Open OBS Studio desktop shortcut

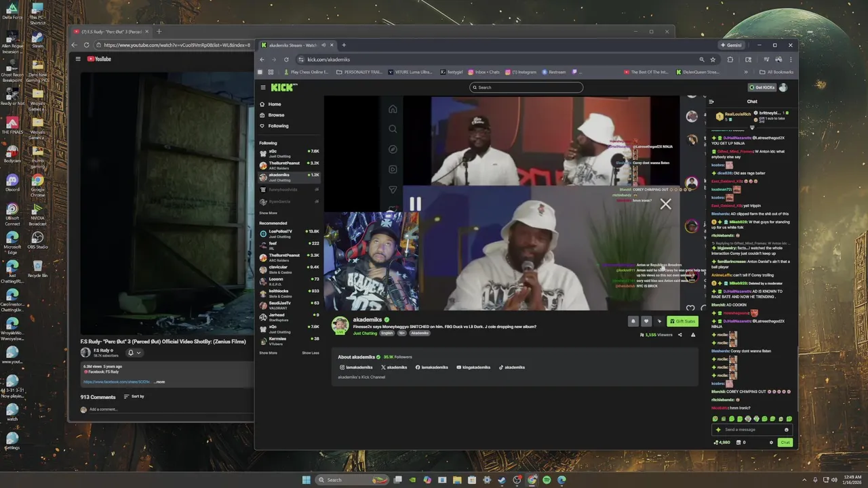[38, 239]
